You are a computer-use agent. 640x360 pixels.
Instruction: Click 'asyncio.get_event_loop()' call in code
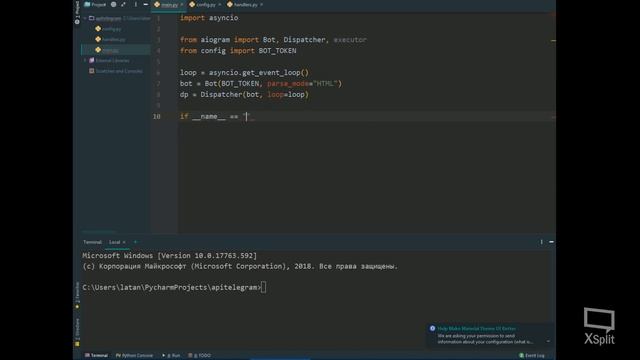pos(259,73)
